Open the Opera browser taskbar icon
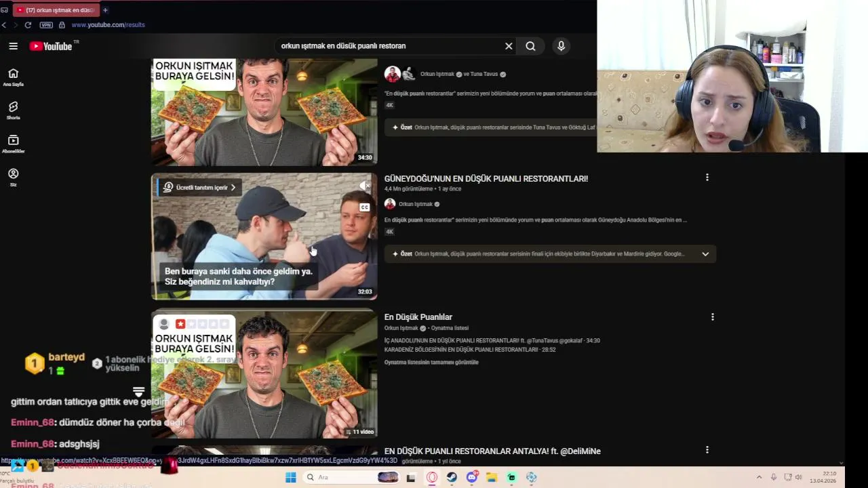Viewport: 868px width, 488px height. point(432,477)
